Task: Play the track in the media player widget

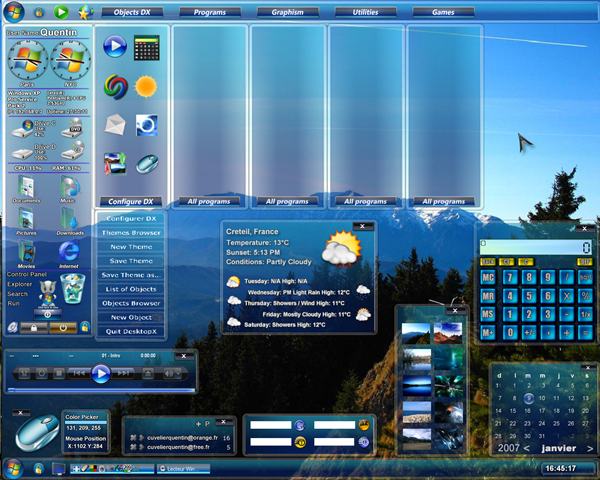Action: point(101,373)
